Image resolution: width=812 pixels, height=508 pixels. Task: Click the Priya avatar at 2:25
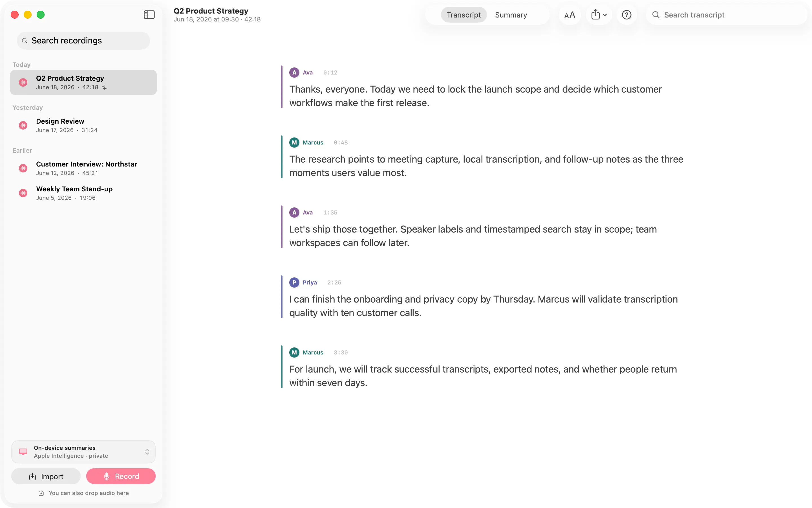pos(294,283)
